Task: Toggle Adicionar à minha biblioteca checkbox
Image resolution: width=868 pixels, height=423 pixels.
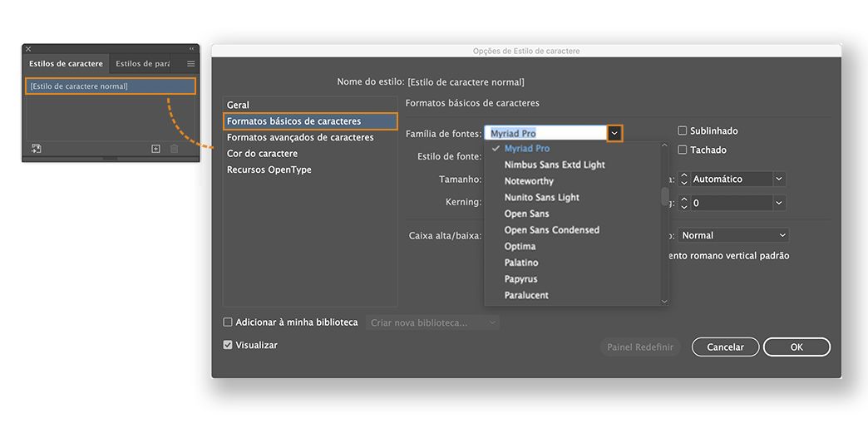Action: point(228,322)
